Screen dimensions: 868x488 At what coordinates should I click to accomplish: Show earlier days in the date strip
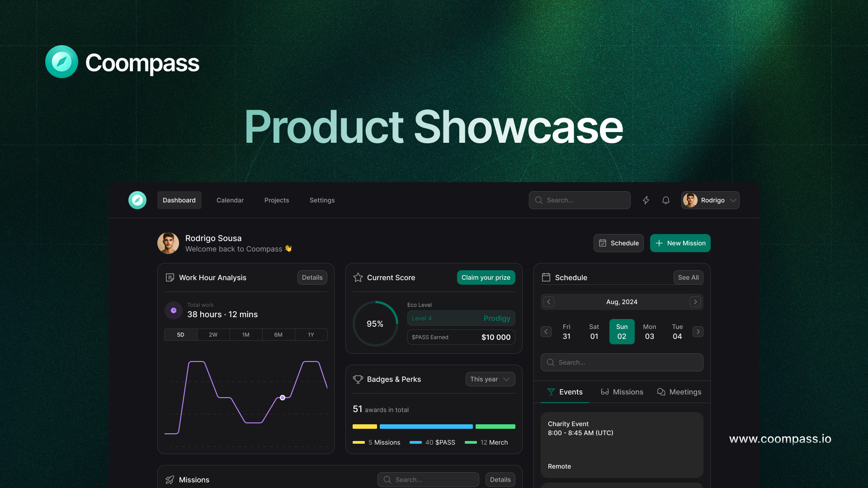coord(546,332)
